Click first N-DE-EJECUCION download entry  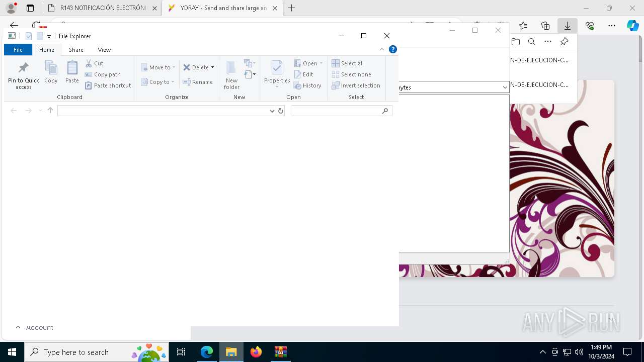pyautogui.click(x=540, y=60)
